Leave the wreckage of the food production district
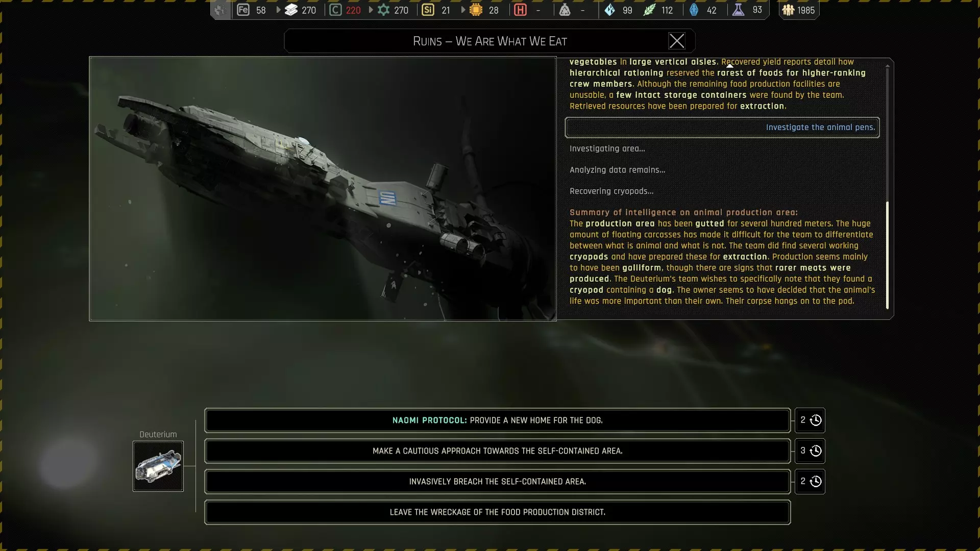Screen dimensions: 980x551 (497, 512)
